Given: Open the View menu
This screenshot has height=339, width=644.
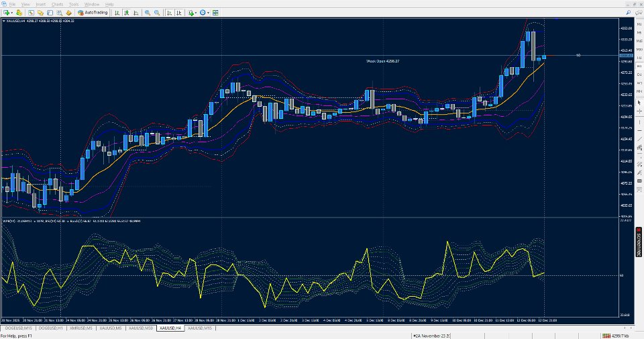Looking at the screenshot, I should pyautogui.click(x=25, y=4).
